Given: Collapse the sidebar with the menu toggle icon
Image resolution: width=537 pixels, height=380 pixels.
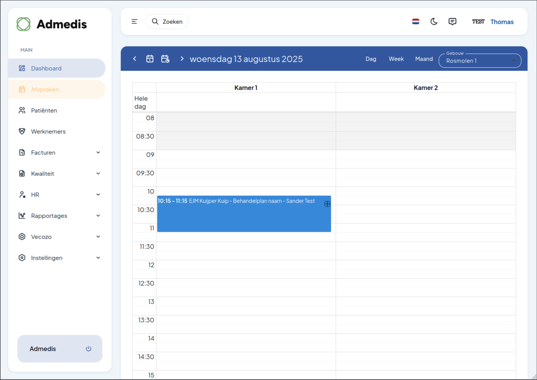Looking at the screenshot, I should tap(134, 22).
